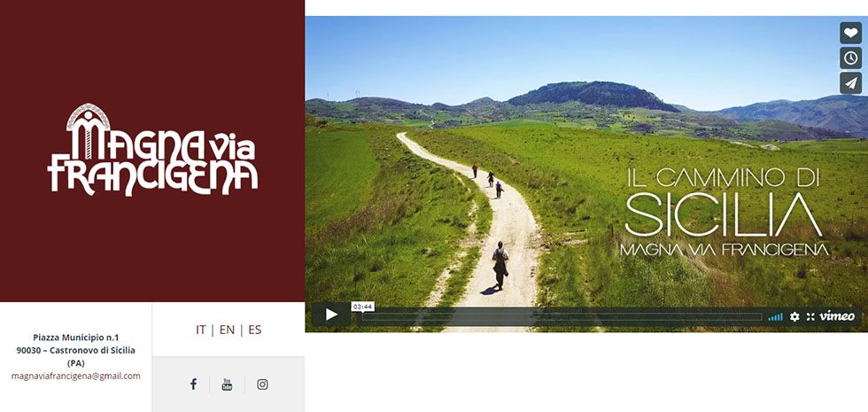Switch site language to IT
The width and height of the screenshot is (868, 412).
tap(200, 330)
